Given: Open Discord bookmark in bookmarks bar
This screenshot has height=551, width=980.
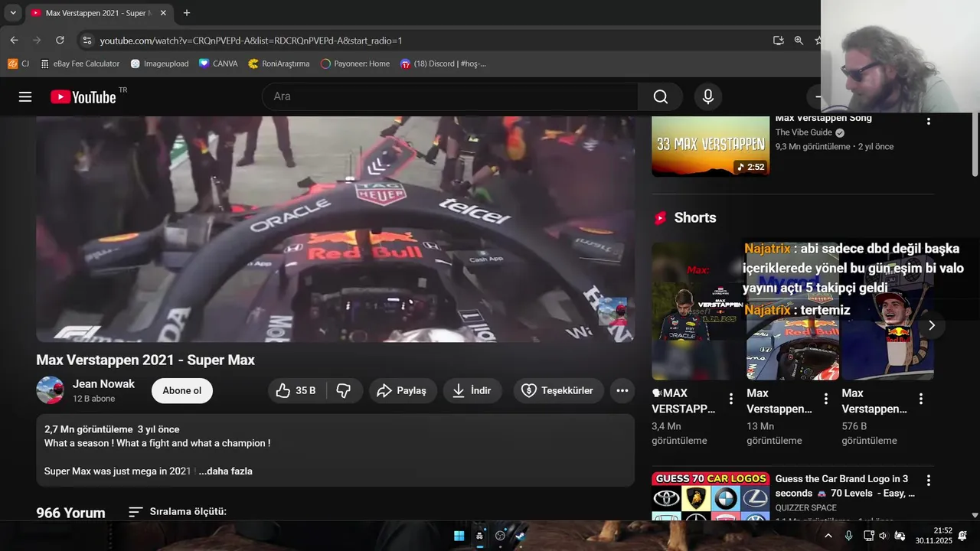Looking at the screenshot, I should (443, 64).
